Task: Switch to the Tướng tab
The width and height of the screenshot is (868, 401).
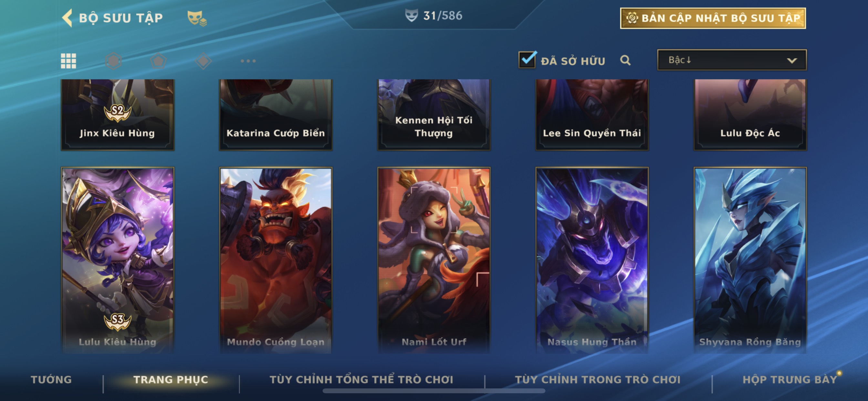Action: coord(51,379)
